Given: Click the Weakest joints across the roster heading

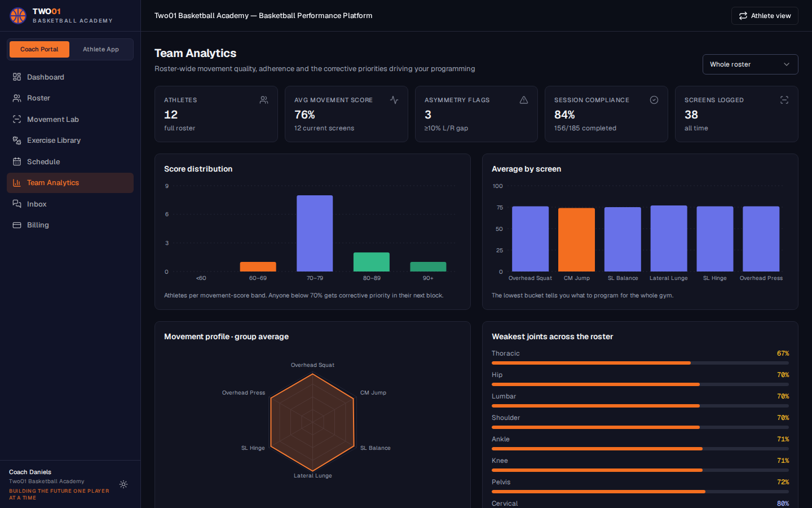Looking at the screenshot, I should [x=552, y=336].
